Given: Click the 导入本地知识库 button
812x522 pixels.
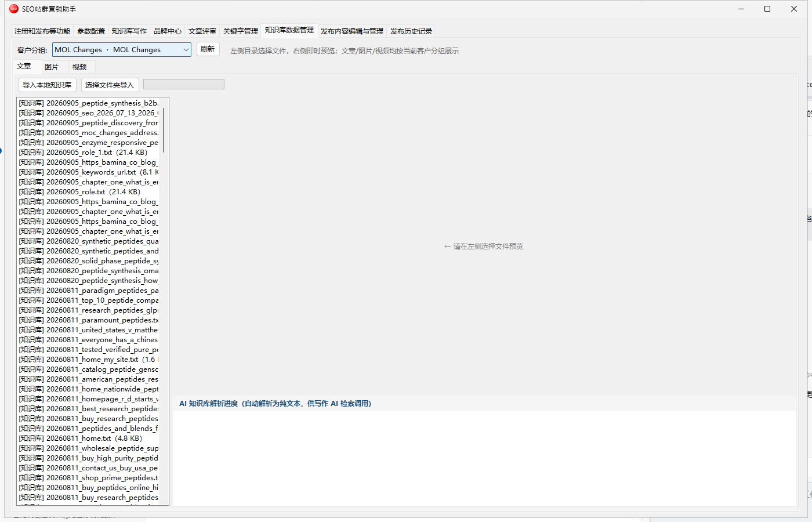Looking at the screenshot, I should pyautogui.click(x=47, y=85).
